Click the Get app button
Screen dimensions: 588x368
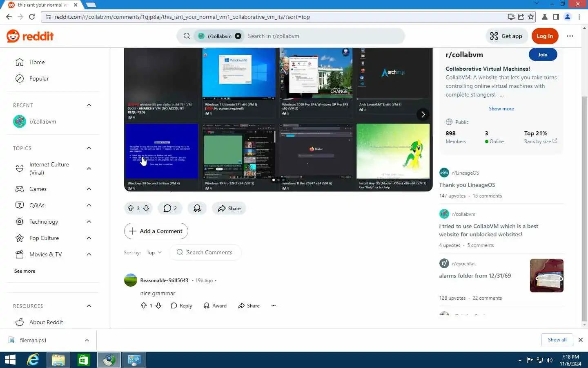pyautogui.click(x=506, y=36)
